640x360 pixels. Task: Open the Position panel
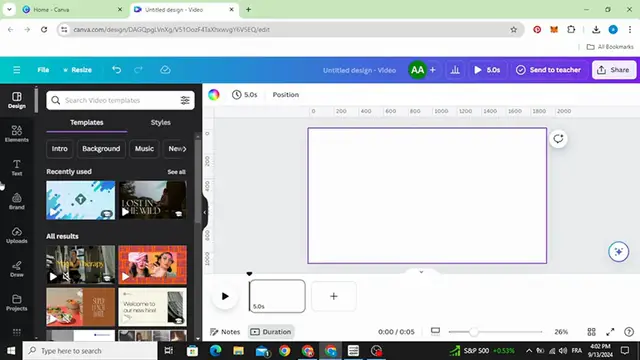point(286,95)
